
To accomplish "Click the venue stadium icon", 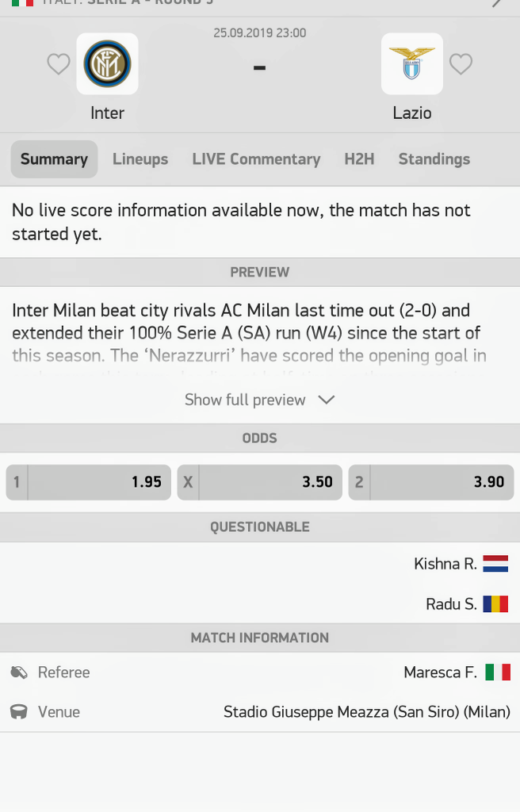I will pyautogui.click(x=19, y=712).
